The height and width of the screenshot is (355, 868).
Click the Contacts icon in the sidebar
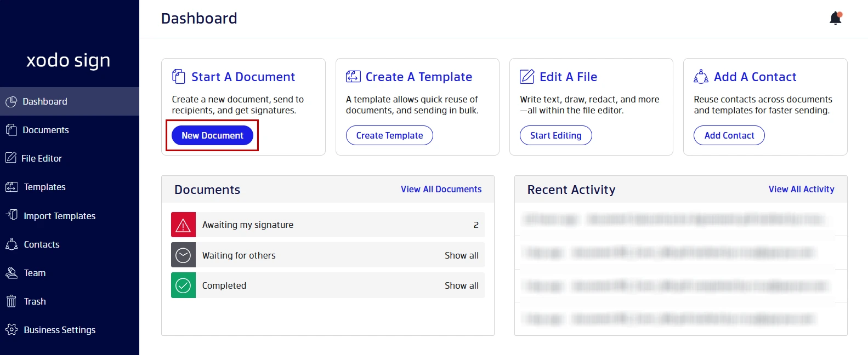(x=12, y=244)
